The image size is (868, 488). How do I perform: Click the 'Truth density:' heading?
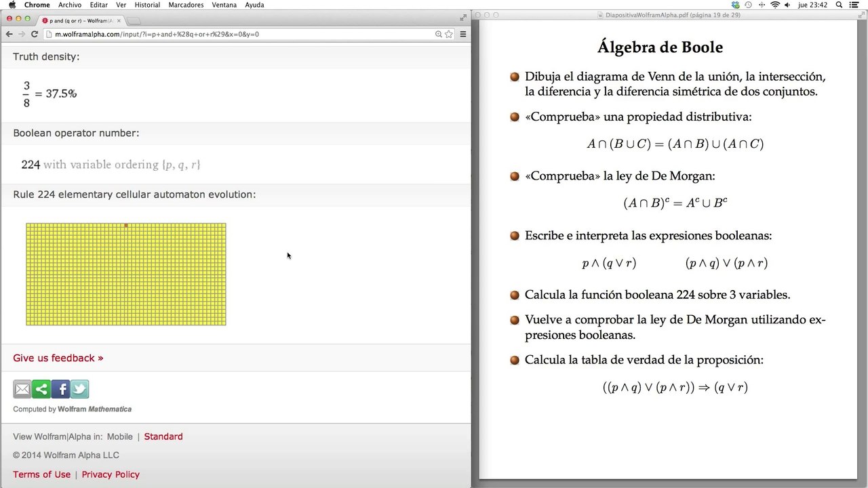[x=46, y=57]
